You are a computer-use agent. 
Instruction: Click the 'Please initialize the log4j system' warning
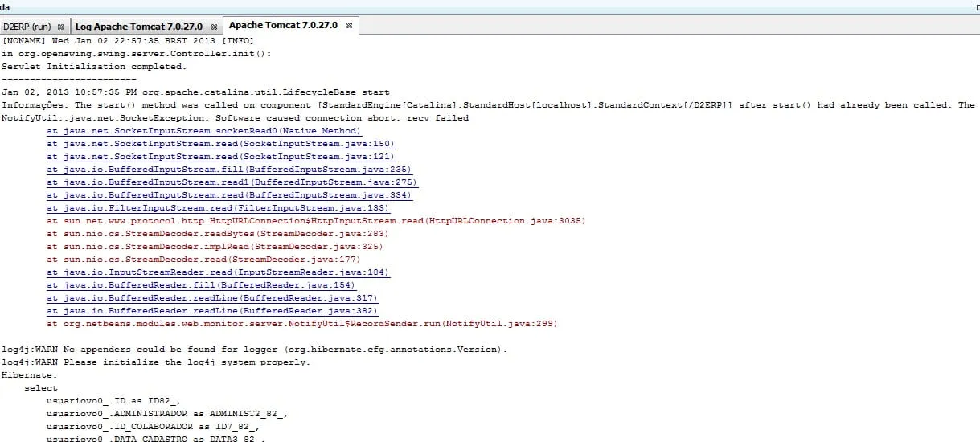(156, 362)
